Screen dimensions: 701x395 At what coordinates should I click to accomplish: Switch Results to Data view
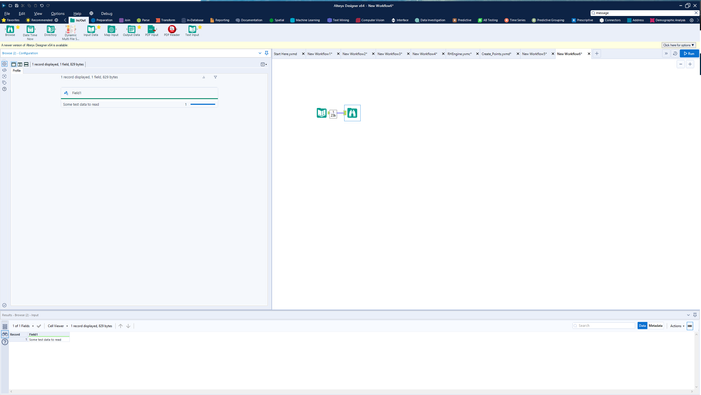point(642,326)
